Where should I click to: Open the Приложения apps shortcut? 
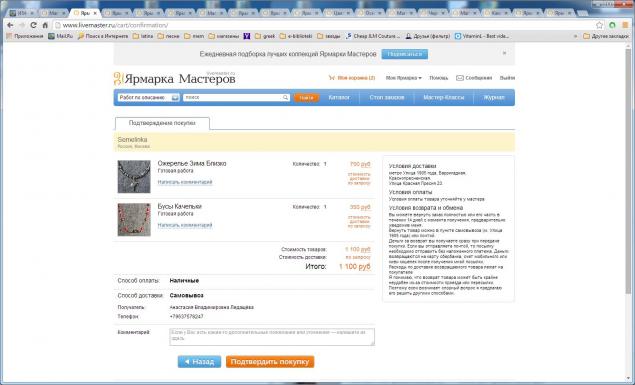tap(25, 36)
